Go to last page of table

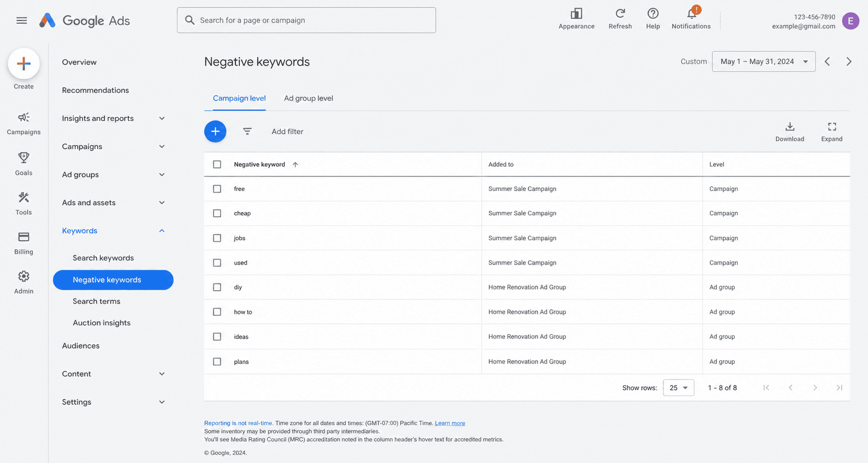[x=839, y=388]
